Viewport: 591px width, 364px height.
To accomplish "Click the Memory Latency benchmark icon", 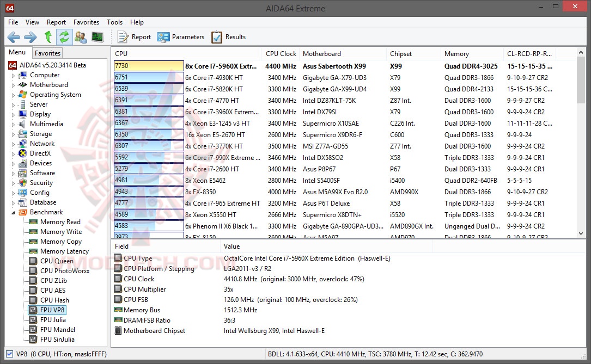I will tap(33, 251).
